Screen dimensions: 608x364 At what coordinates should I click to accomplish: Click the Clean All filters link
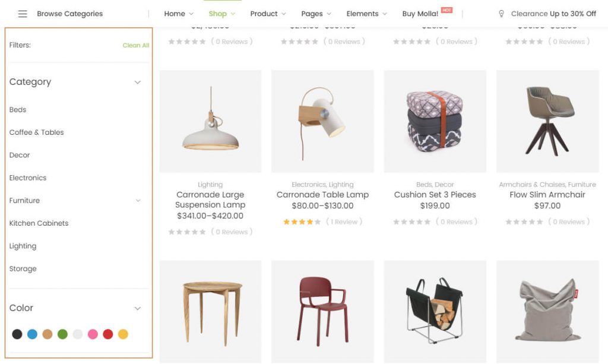point(136,45)
